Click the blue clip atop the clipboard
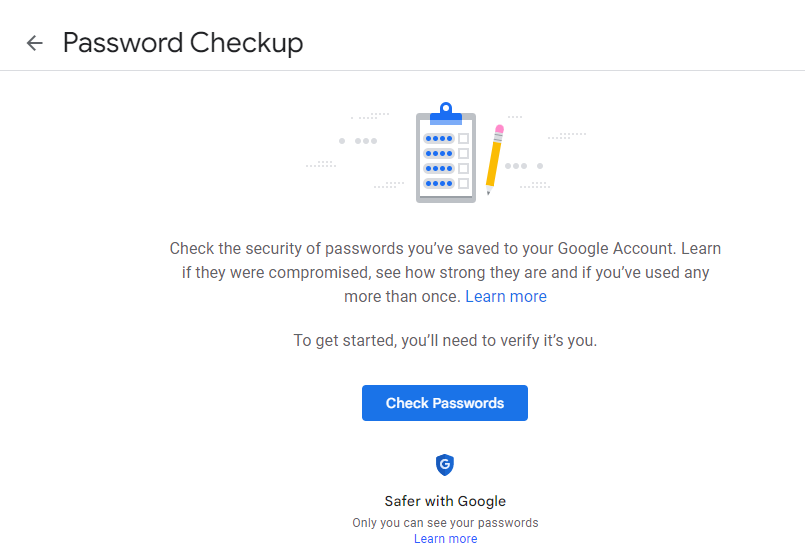 point(446,114)
